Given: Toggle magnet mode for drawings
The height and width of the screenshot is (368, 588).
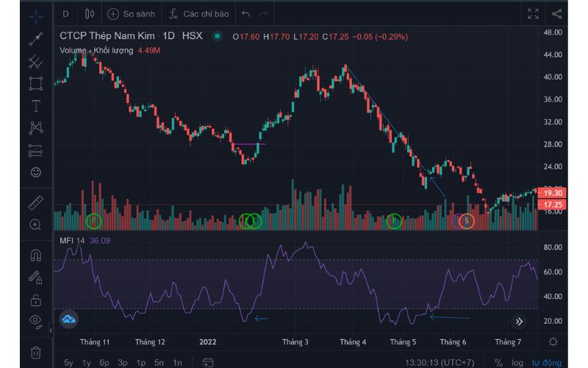Looking at the screenshot, I should pos(35,255).
